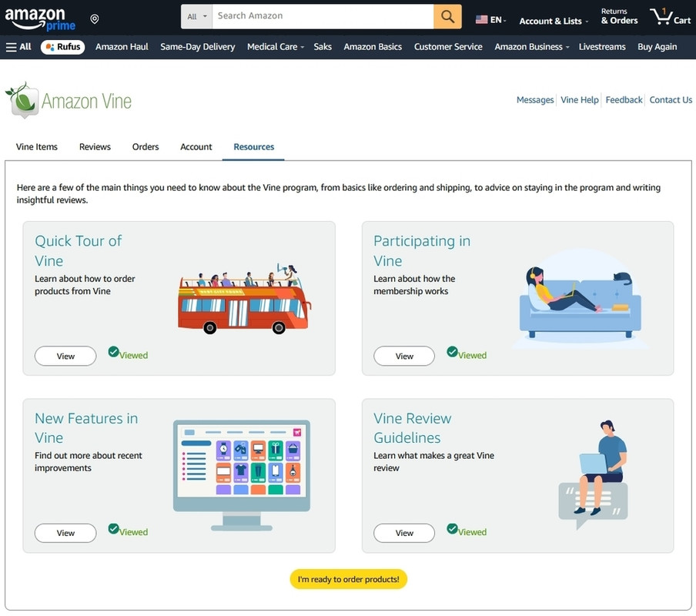The width and height of the screenshot is (696, 616).
Task: Click the Participating in Vine heading
Action: pos(422,251)
